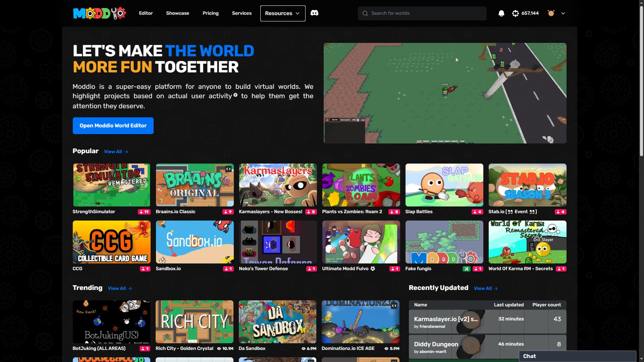644x362 pixels.
Task: Expand the account menu chevron
Action: coord(563,13)
